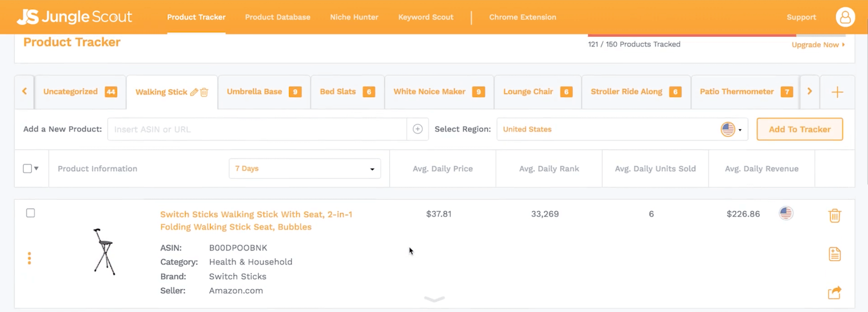Expand product details with bottom chevron

[x=434, y=299]
